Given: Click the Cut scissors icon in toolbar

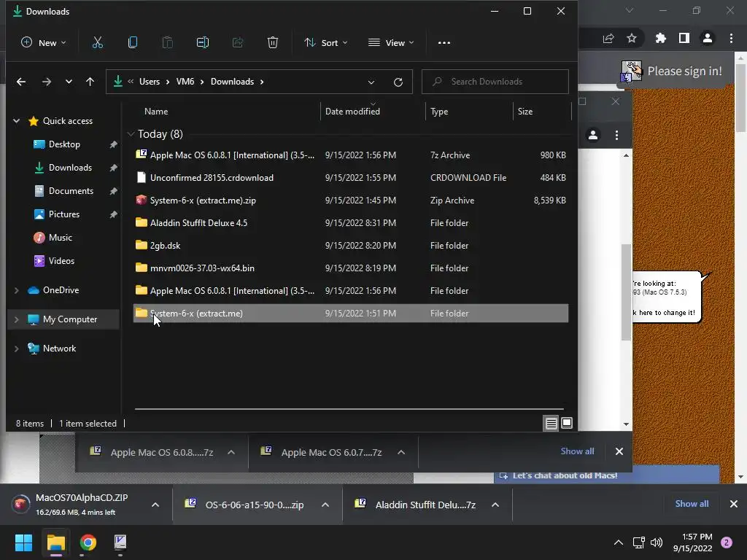Looking at the screenshot, I should coord(97,42).
